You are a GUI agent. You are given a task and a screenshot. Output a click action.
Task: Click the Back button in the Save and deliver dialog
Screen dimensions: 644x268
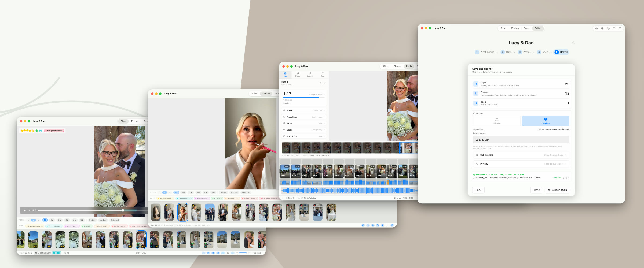coord(478,190)
